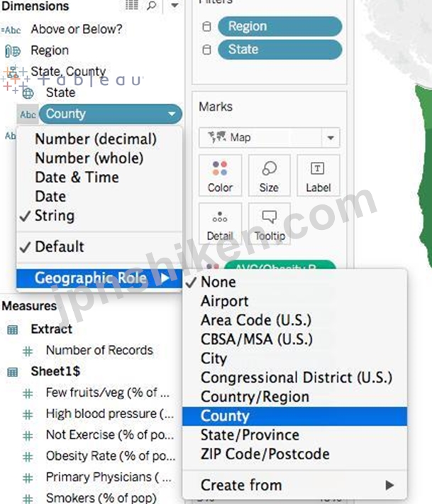This screenshot has width=432, height=504.
Task: Select the checked None geographic role
Action: (218, 283)
